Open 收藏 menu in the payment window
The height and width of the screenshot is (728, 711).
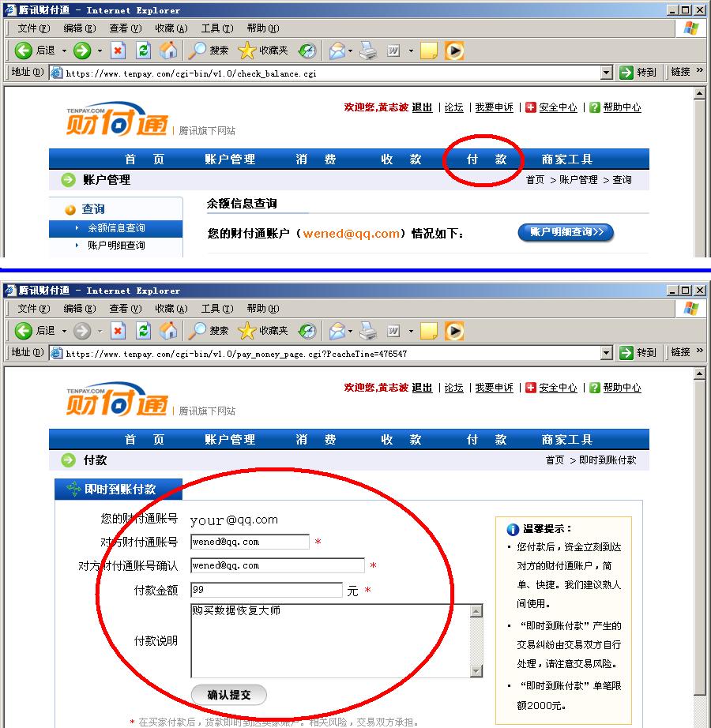(171, 309)
